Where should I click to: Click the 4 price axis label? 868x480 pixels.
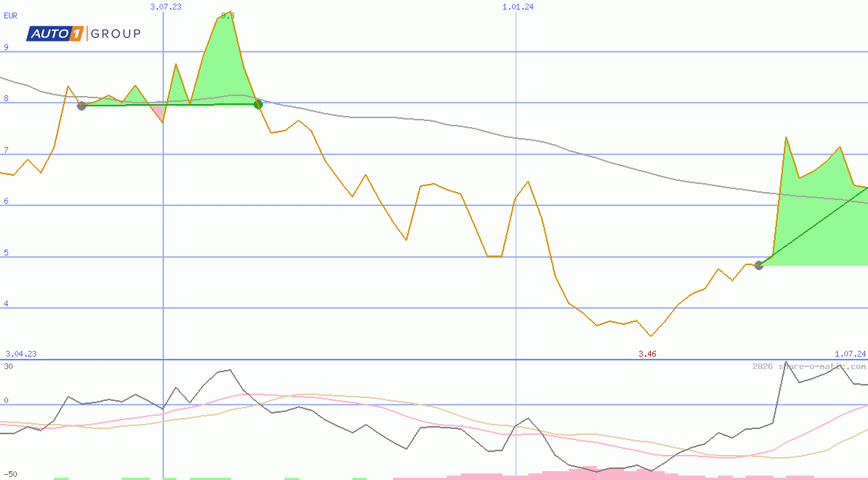(x=7, y=304)
